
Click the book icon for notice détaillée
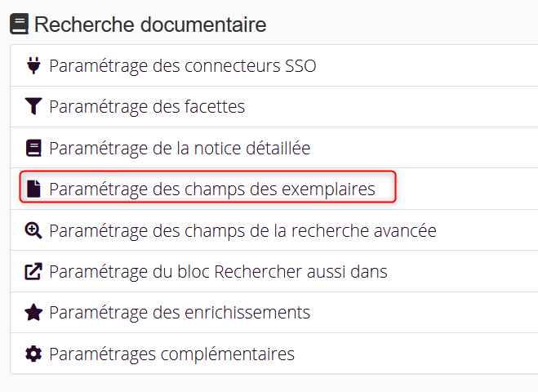[33, 148]
